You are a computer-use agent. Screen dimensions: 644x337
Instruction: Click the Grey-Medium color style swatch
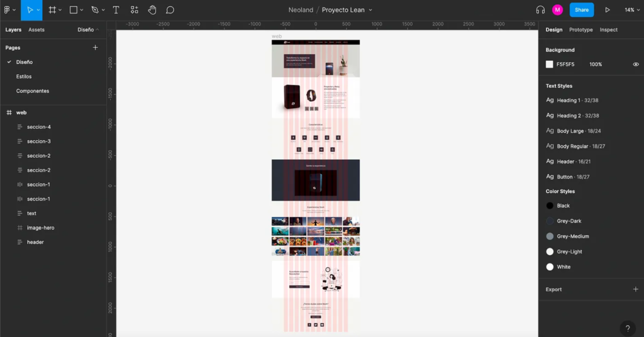click(550, 236)
